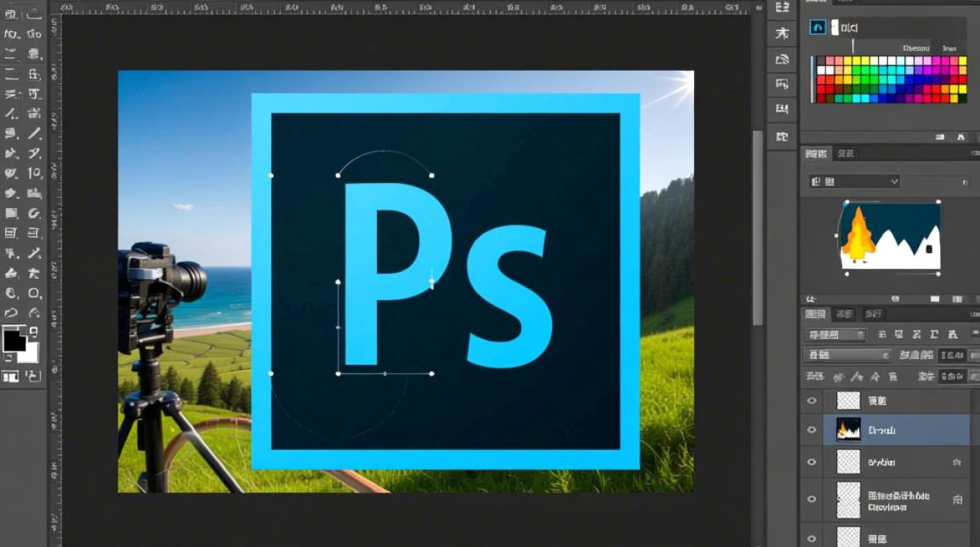This screenshot has height=547, width=980.
Task: Switch to the second tab of the layers panel
Action: 844,314
